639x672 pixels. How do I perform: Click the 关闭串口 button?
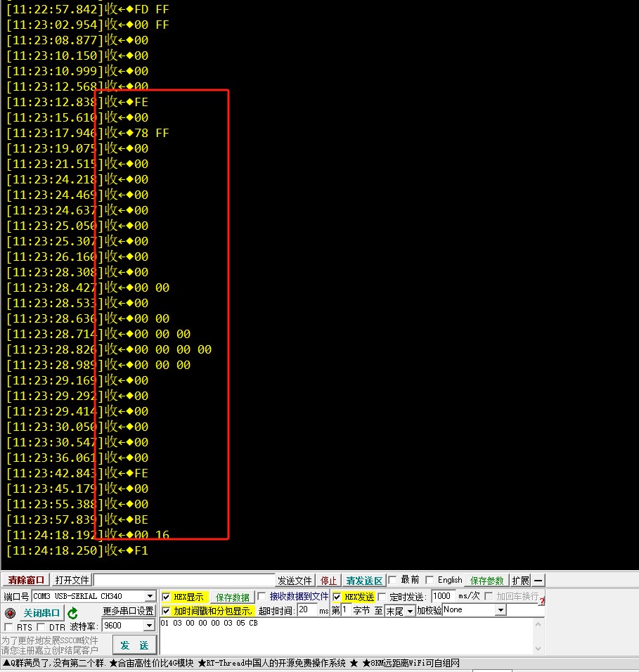pos(41,613)
